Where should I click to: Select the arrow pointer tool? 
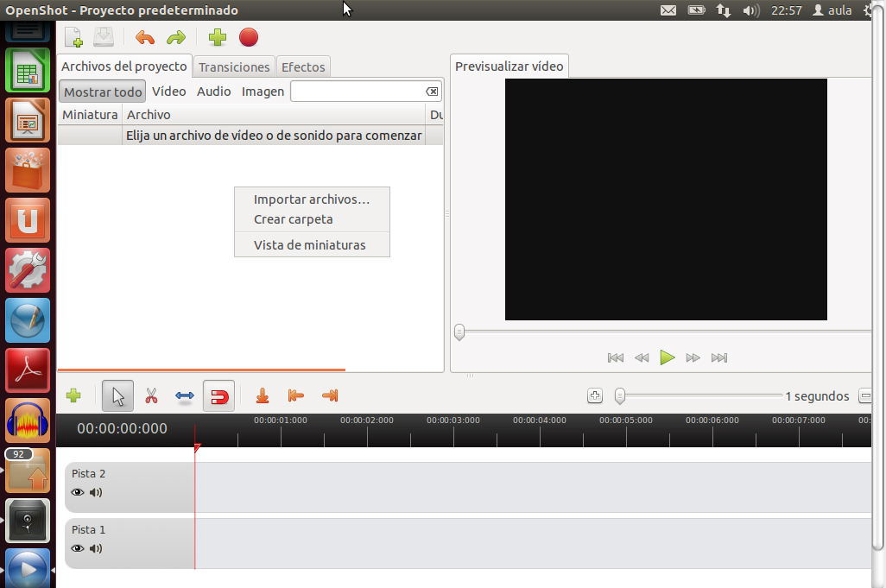(117, 396)
